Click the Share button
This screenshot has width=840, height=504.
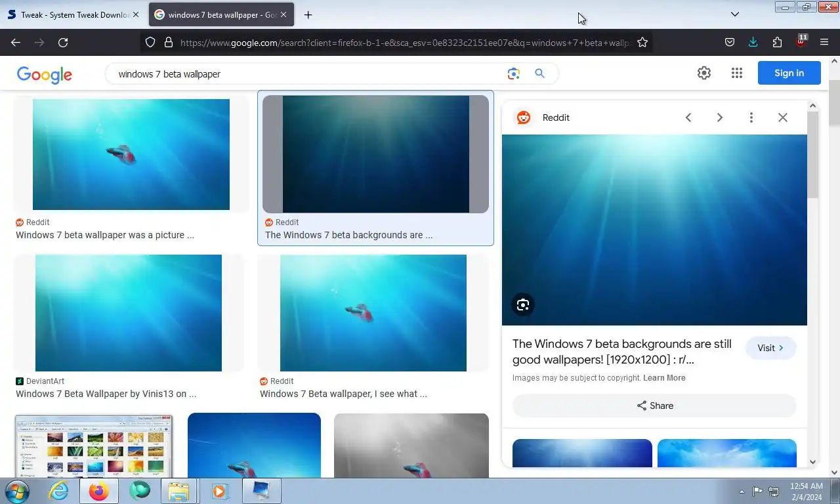[654, 406]
